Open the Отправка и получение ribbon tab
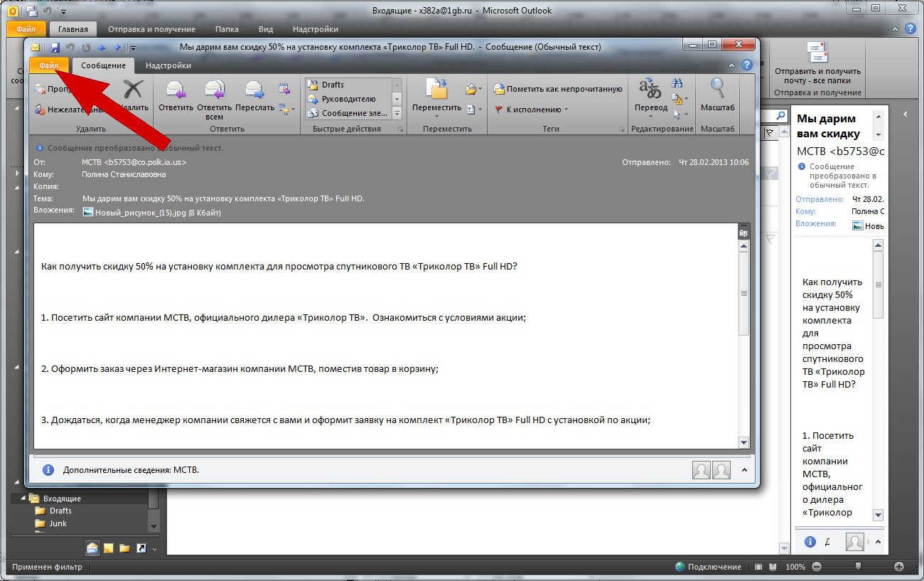This screenshot has width=924, height=581. [x=151, y=29]
